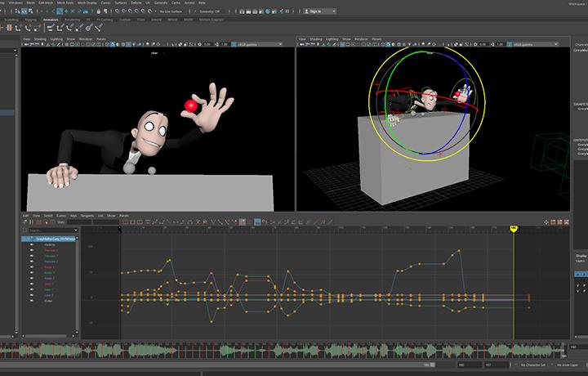
Task: Open Render View from status line
Action: point(242,11)
